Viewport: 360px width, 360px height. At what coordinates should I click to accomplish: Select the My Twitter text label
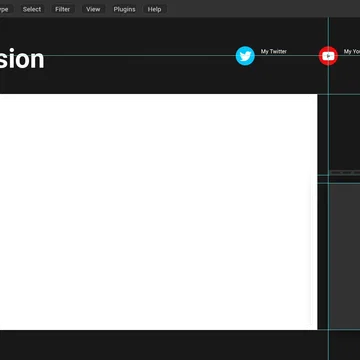click(x=274, y=51)
